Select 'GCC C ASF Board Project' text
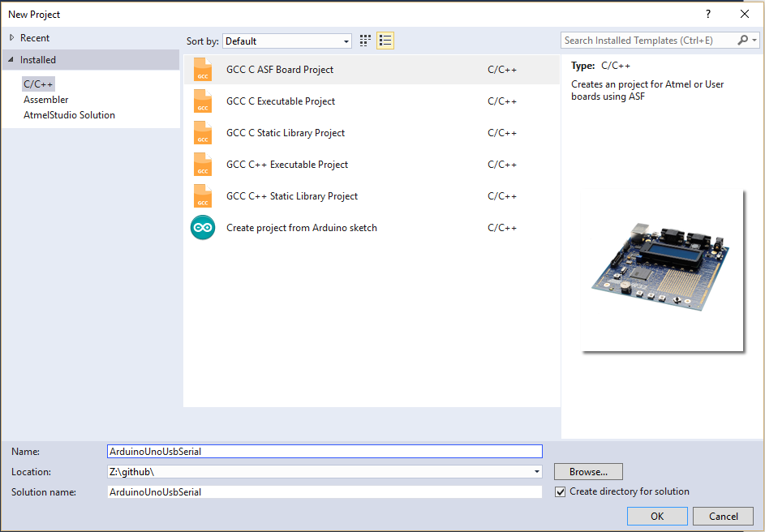765x532 pixels. 280,70
